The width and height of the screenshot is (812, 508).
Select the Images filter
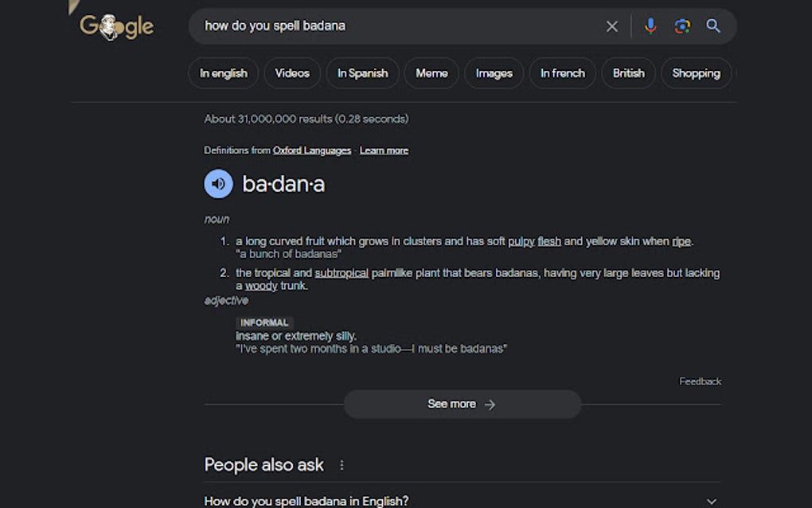[x=494, y=72]
